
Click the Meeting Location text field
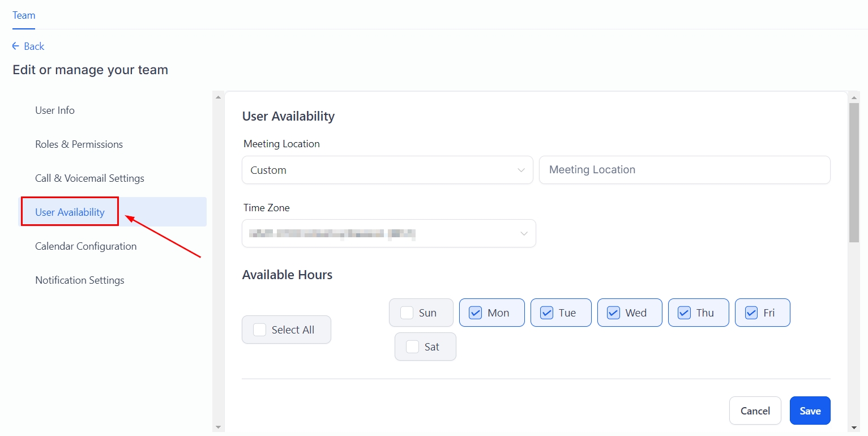684,170
